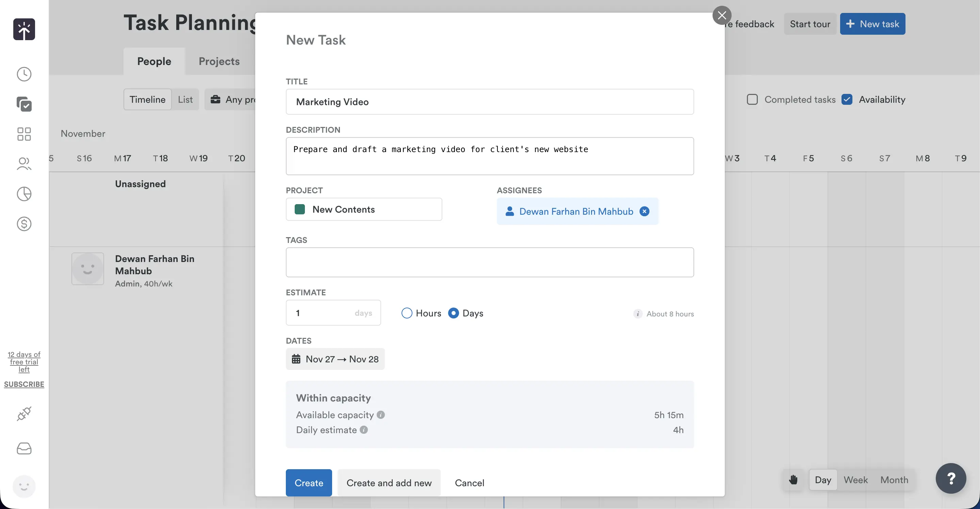Switch calendar zoom to Month view
This screenshot has width=980, height=509.
[894, 480]
